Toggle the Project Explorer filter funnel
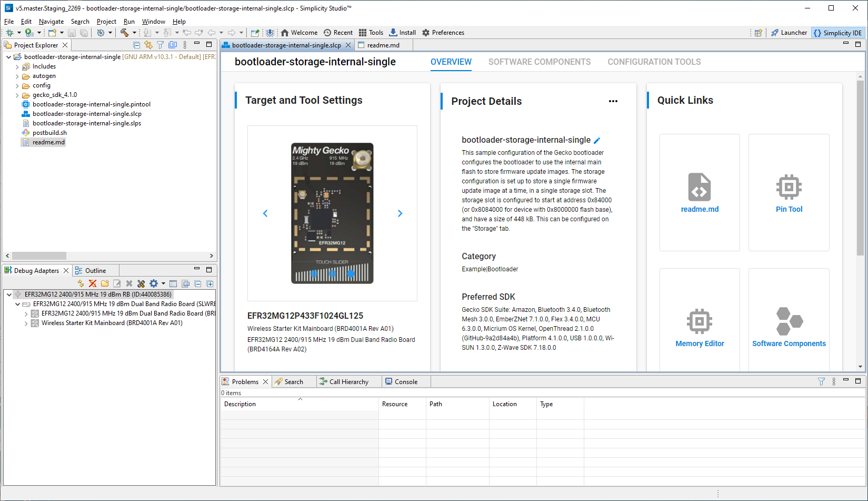 160,45
